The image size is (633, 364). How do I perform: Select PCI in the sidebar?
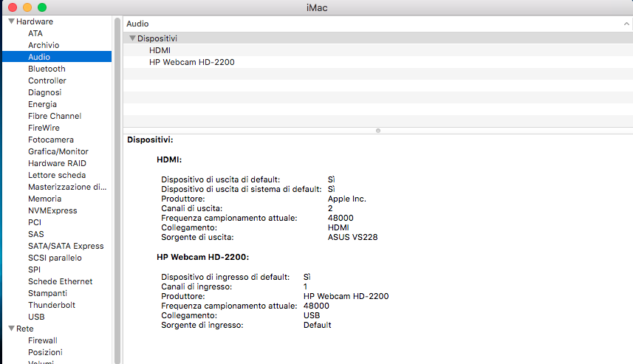click(35, 222)
